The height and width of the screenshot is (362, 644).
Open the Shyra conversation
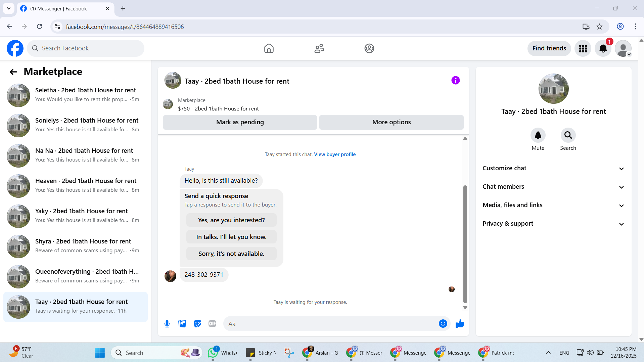76,246
